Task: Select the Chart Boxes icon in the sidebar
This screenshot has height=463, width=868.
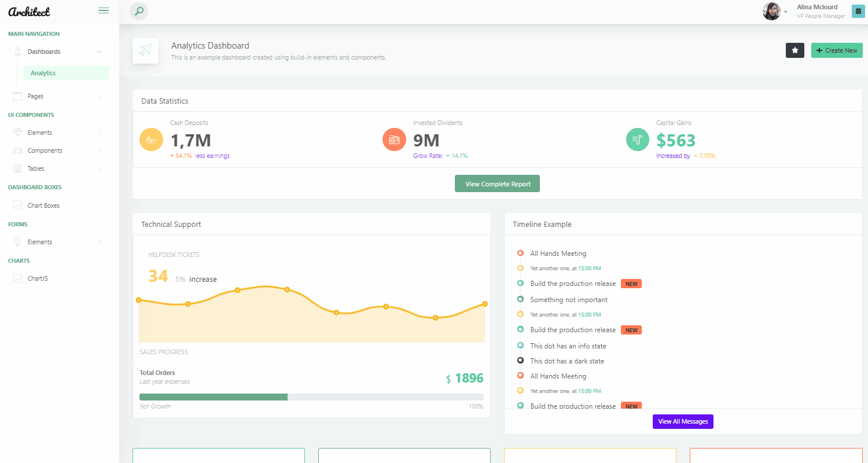Action: tap(18, 205)
